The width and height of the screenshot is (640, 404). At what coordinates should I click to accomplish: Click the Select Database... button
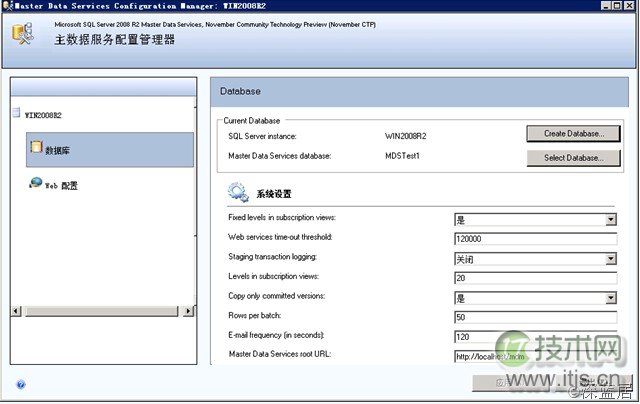click(x=573, y=158)
